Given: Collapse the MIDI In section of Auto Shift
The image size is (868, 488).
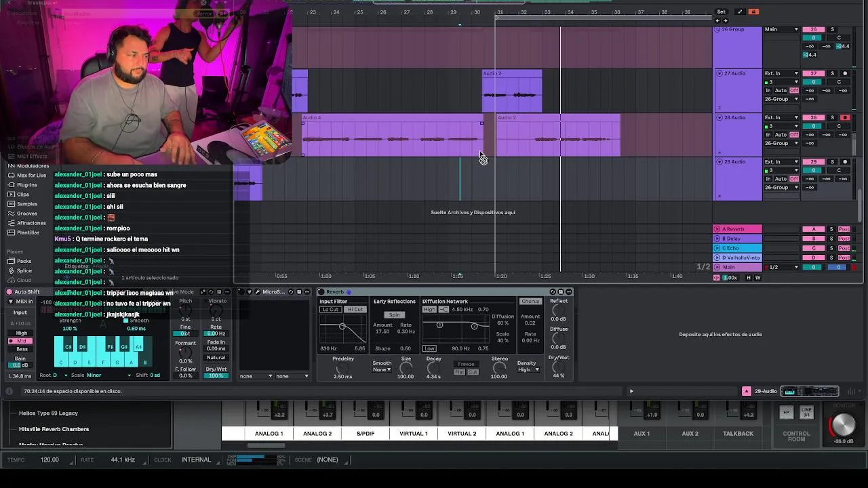Looking at the screenshot, I should (x=10, y=302).
